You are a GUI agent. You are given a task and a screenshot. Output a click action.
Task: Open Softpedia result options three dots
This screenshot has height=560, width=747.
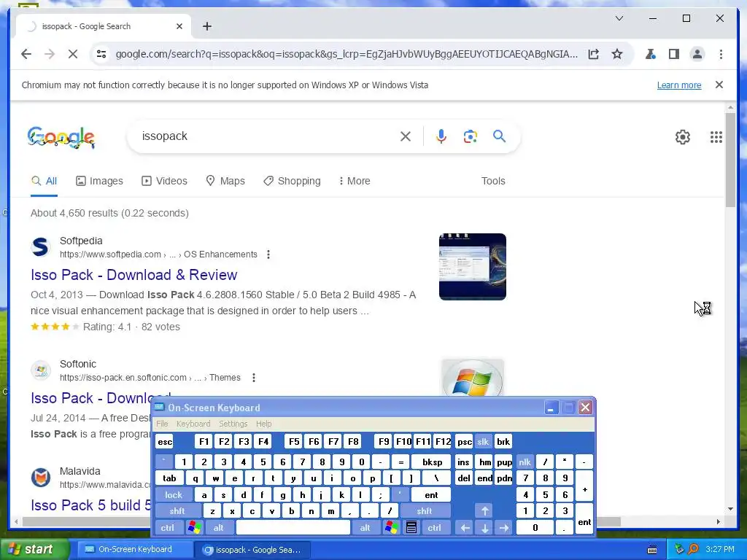click(x=268, y=254)
